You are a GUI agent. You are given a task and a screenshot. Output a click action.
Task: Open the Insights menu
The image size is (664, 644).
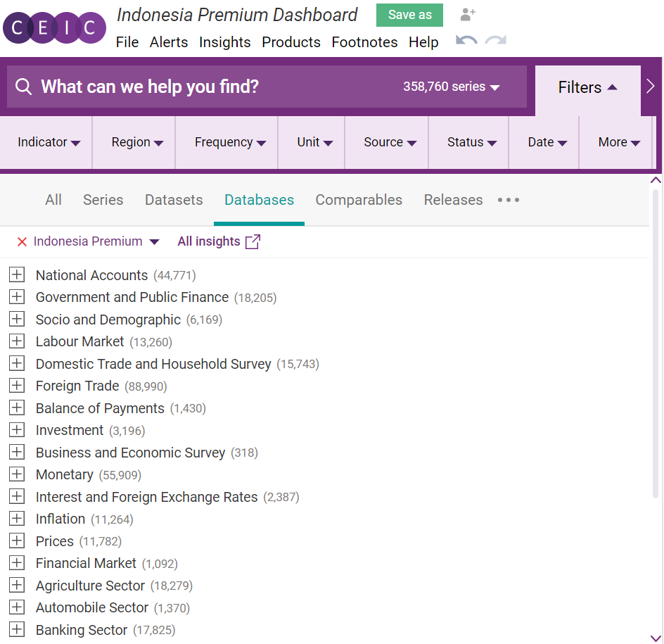click(225, 42)
